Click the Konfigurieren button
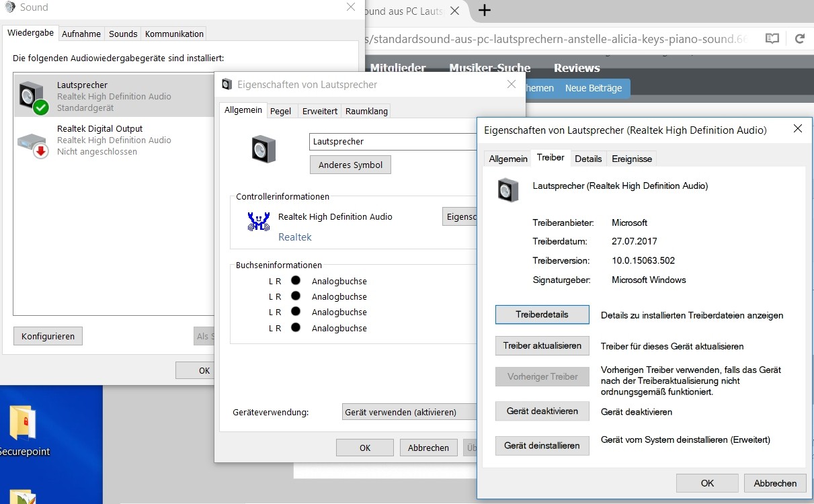The width and height of the screenshot is (814, 504). coord(48,336)
